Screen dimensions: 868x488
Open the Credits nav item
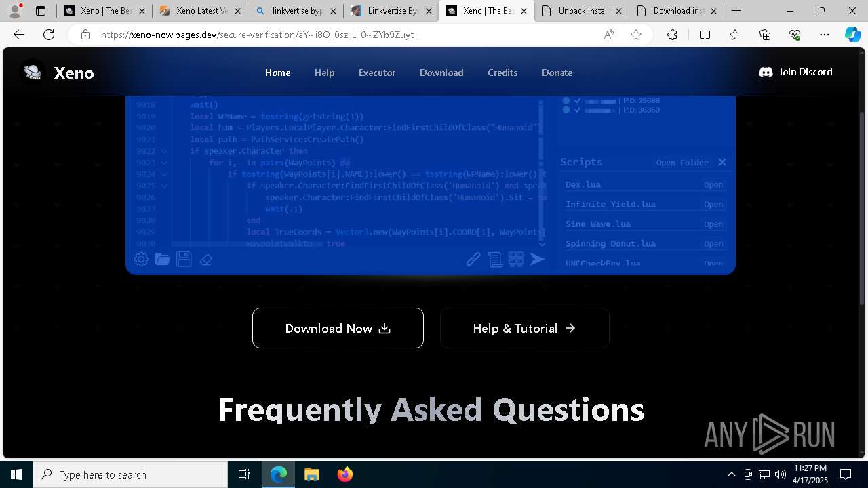502,73
